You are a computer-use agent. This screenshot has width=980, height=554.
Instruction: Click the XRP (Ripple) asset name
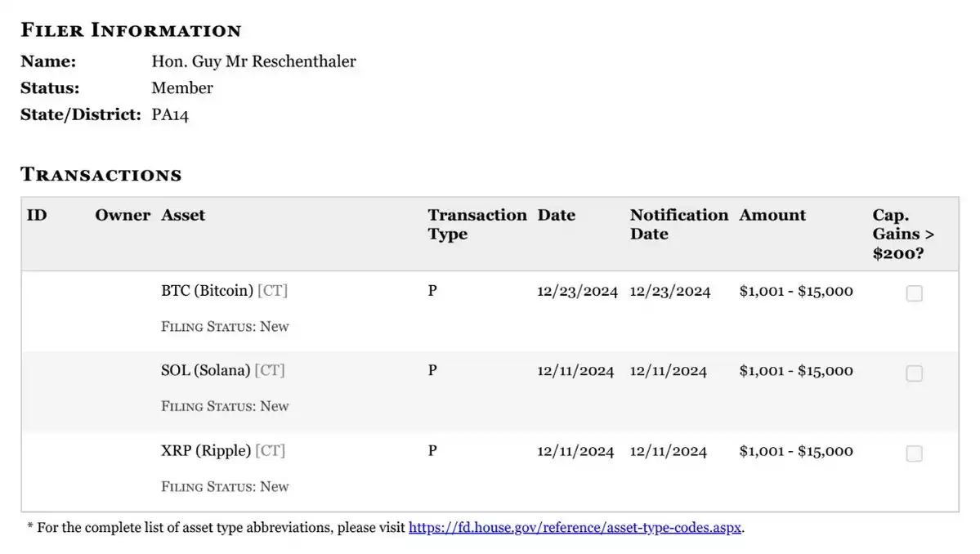[206, 450]
